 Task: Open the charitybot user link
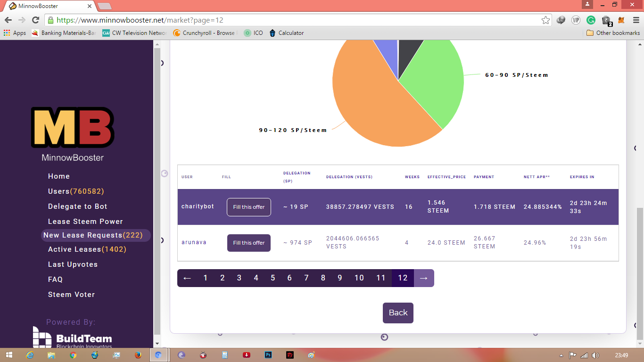(x=198, y=206)
